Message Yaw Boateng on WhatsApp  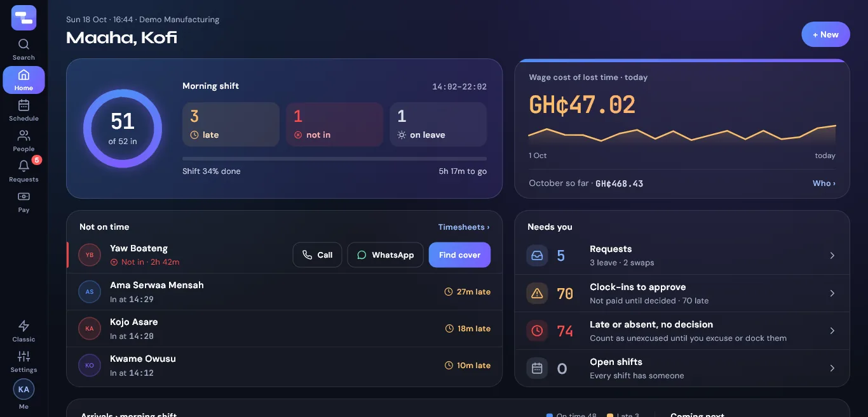tap(386, 255)
